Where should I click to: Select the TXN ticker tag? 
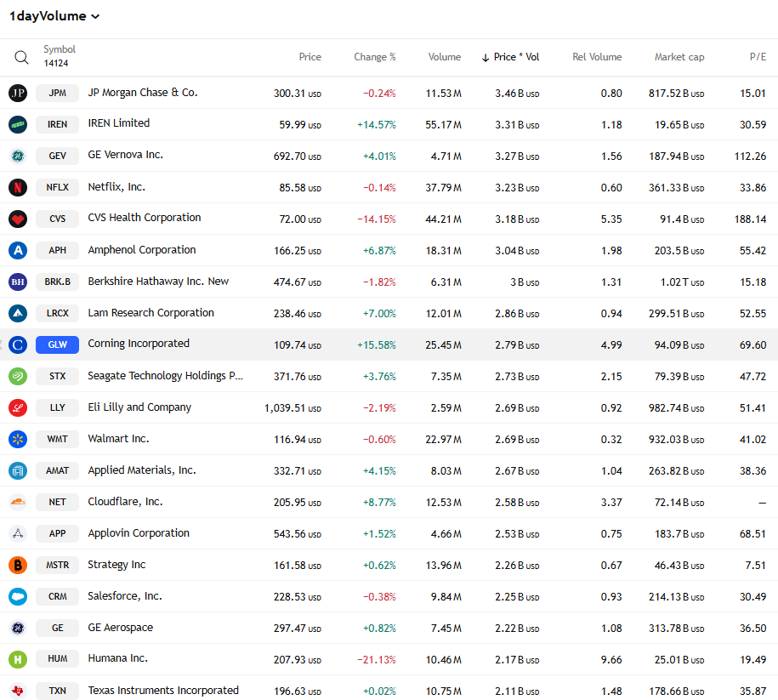[x=58, y=691]
